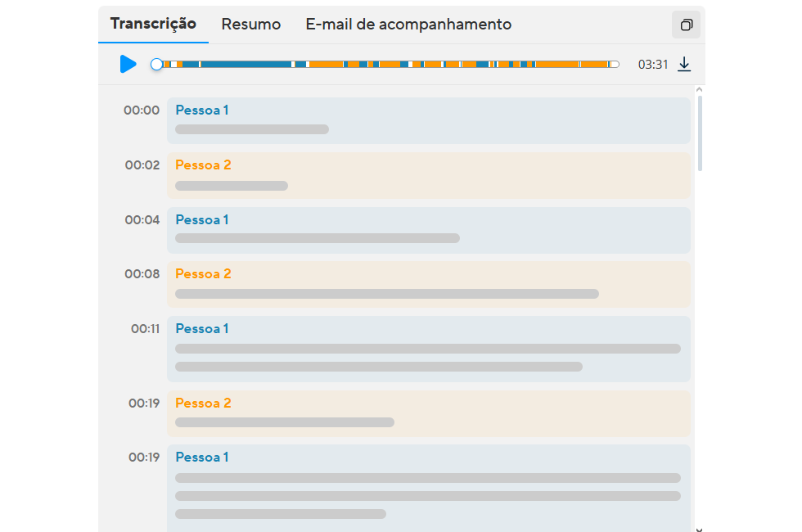Viewport: 802px width, 532px height.
Task: Select the first Pessoa 1 transcript entry
Action: 428,121
